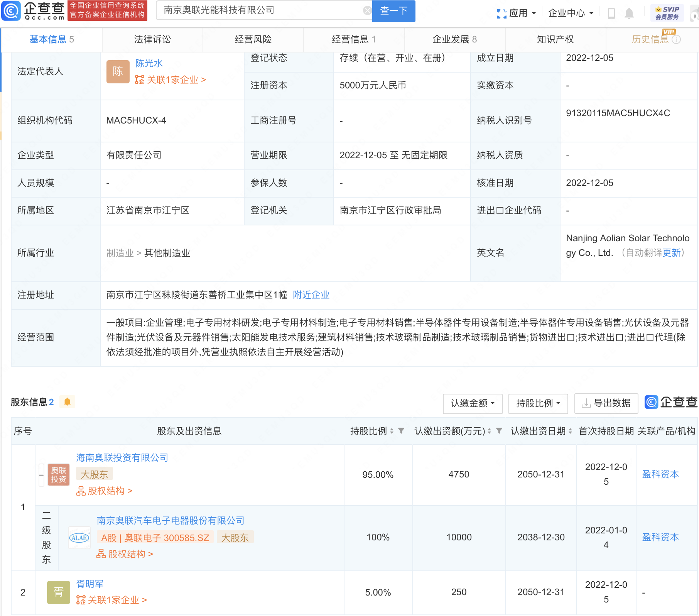Switch to 经营风险 tab
The image size is (699, 616).
coord(253,39)
